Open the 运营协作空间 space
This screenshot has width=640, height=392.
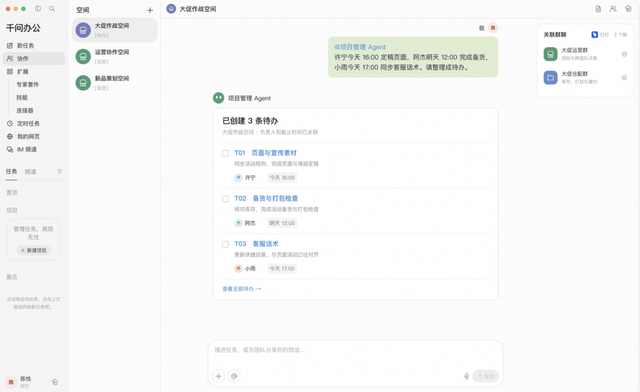tap(115, 56)
